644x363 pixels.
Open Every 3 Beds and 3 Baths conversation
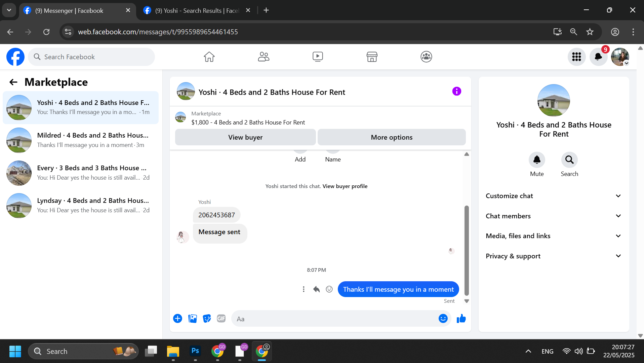[x=81, y=173]
